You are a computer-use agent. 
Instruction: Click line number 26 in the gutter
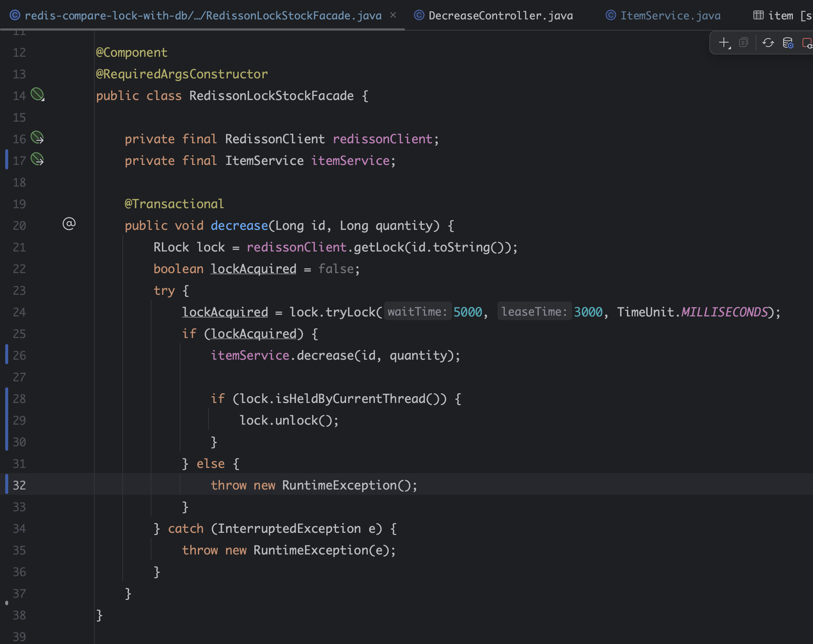(x=19, y=355)
